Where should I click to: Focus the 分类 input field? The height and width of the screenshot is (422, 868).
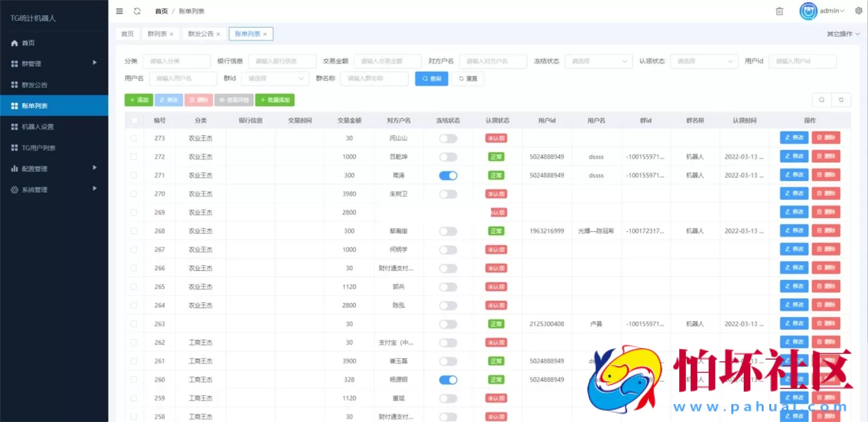tap(176, 61)
